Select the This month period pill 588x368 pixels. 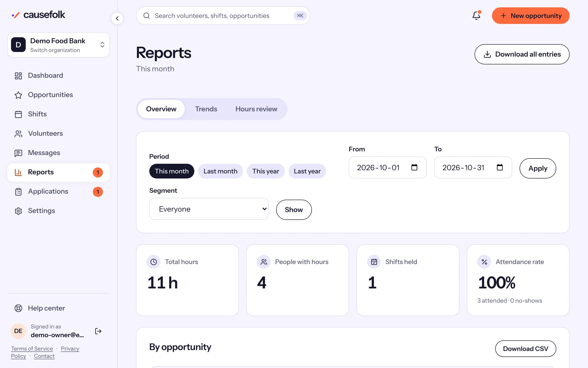(172, 171)
